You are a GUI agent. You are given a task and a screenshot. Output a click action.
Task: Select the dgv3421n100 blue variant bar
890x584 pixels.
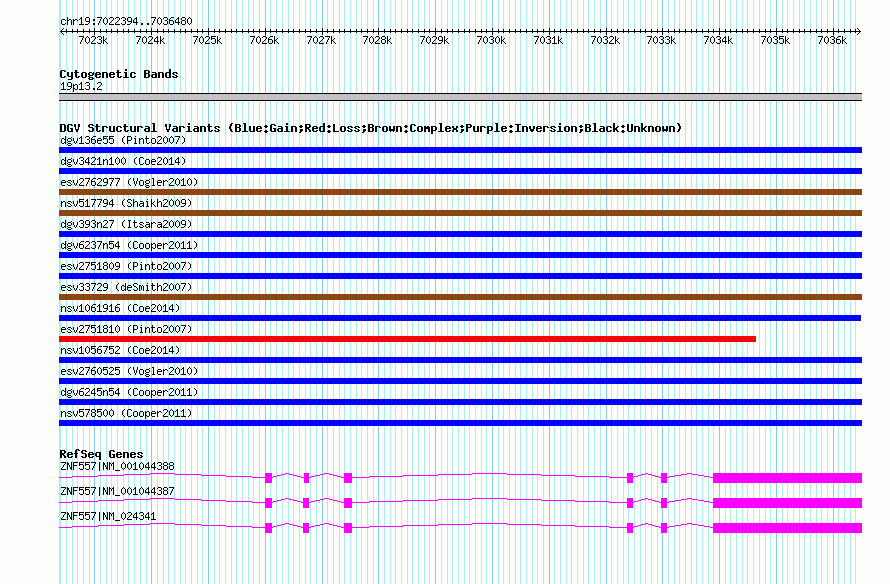pyautogui.click(x=460, y=171)
